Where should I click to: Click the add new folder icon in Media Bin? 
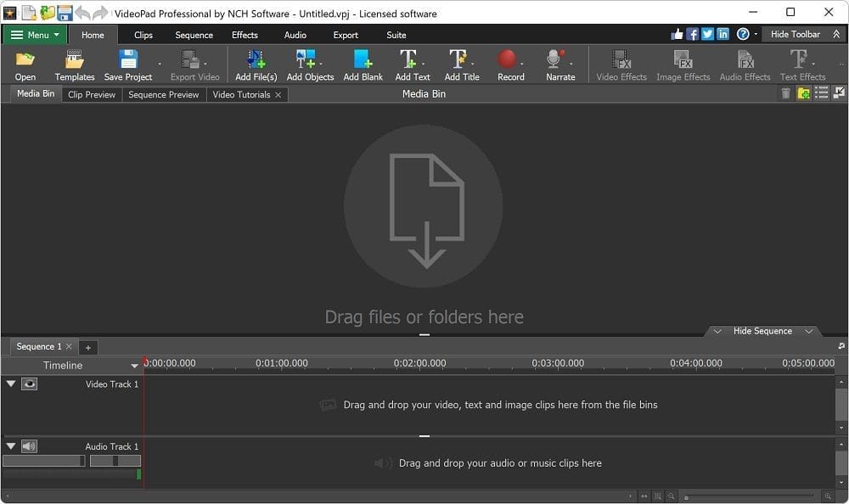point(803,93)
